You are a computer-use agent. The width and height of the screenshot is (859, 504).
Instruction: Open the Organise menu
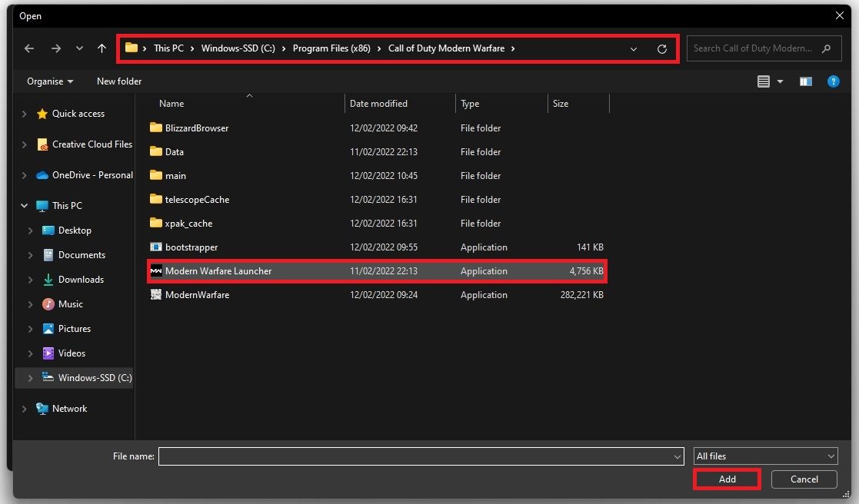pyautogui.click(x=50, y=81)
